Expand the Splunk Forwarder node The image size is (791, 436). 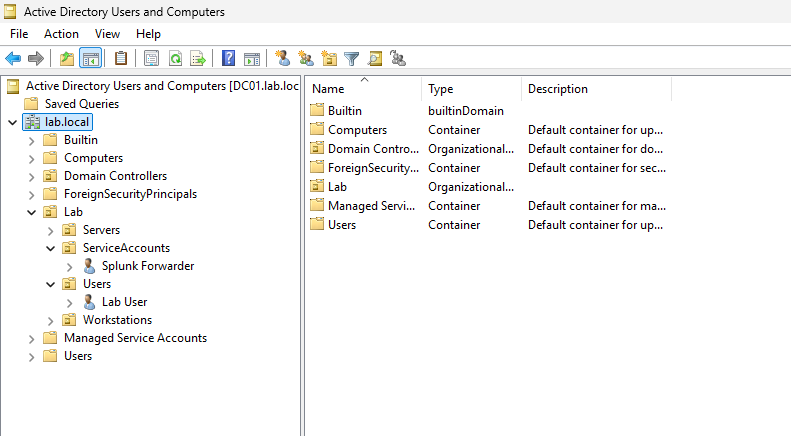click(x=70, y=266)
